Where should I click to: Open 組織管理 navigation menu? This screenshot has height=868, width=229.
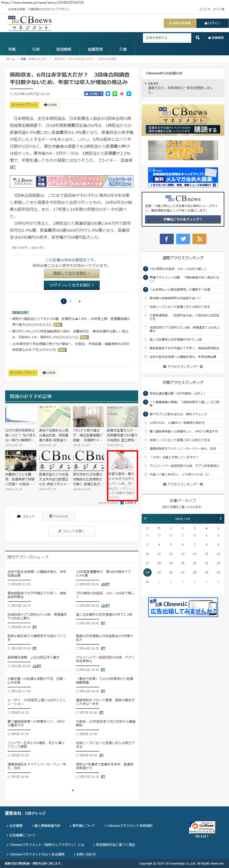click(95, 49)
